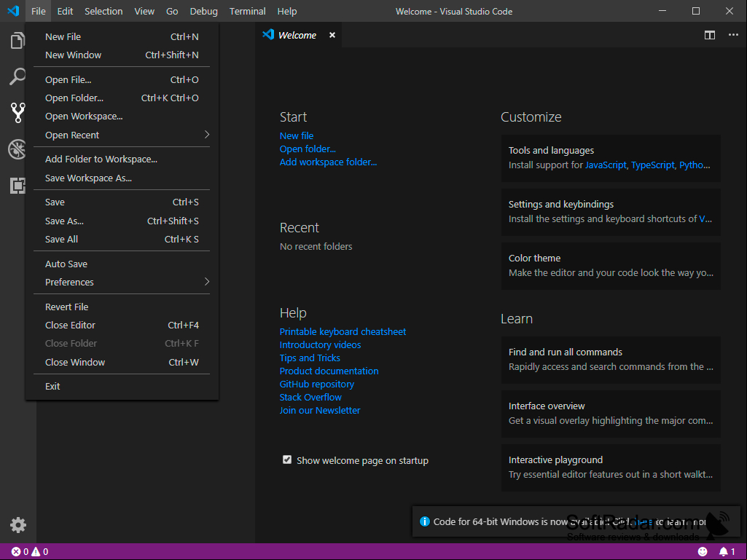Click Save in the File menu
The width and height of the screenshot is (747, 560).
tap(122, 202)
